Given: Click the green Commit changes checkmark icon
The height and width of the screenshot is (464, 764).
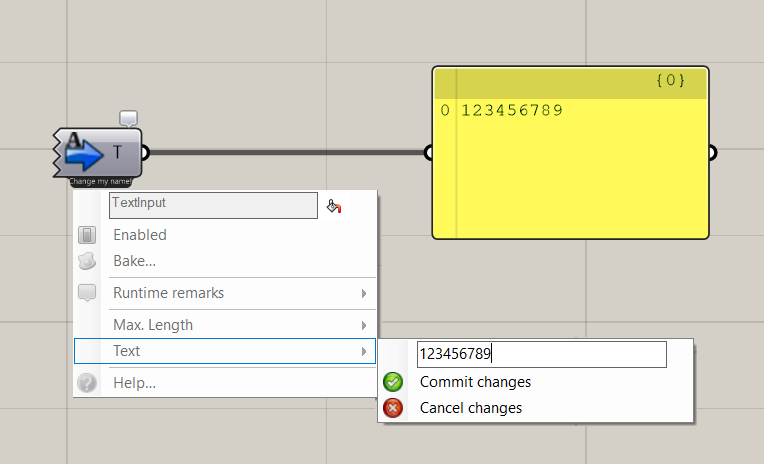Looking at the screenshot, I should [393, 382].
